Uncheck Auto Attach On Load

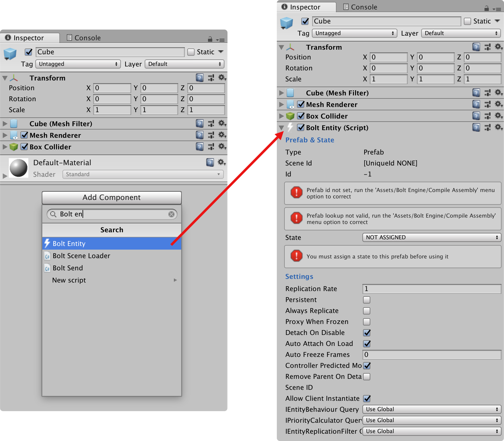pos(367,343)
